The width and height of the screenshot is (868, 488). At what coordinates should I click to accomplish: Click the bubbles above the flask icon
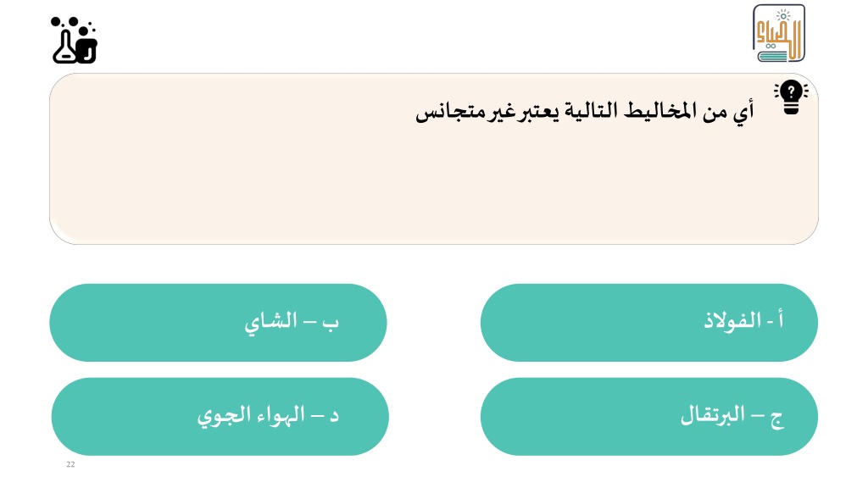[x=73, y=24]
